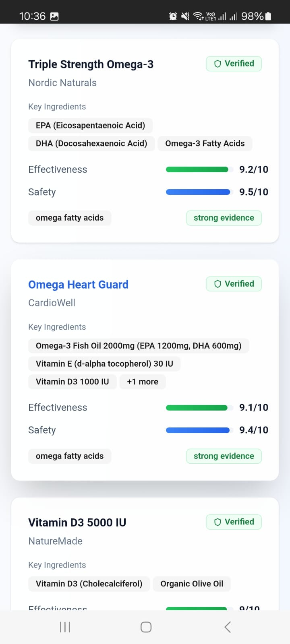Tap the image notification icon in status bar
Viewport: 290px width, 644px height.
(54, 17)
